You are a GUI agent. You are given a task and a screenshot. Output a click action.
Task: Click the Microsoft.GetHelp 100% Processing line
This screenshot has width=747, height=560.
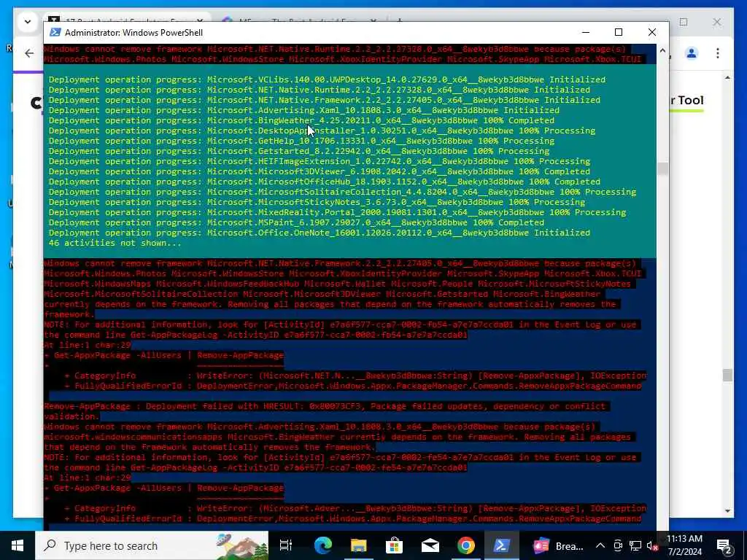tap(301, 141)
